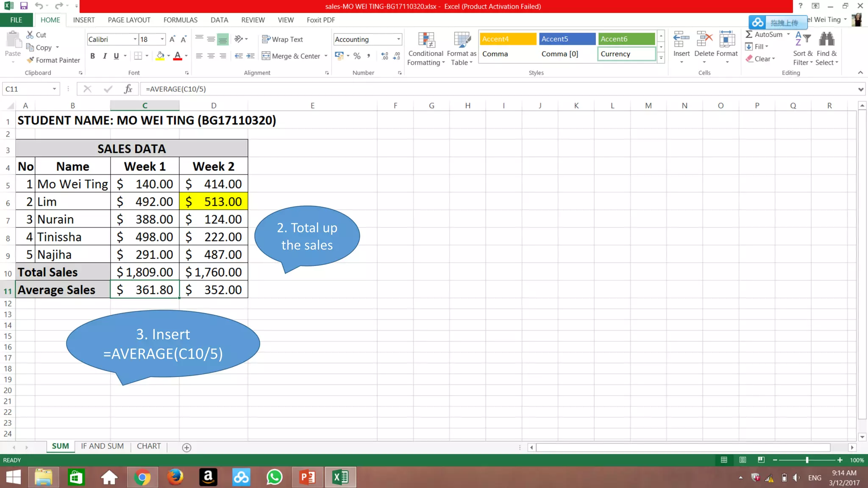This screenshot has height=488, width=868.
Task: Click the Increase Decimal icon
Action: click(x=384, y=56)
